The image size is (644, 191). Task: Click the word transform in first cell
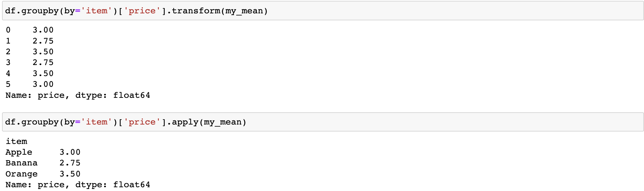pos(196,11)
